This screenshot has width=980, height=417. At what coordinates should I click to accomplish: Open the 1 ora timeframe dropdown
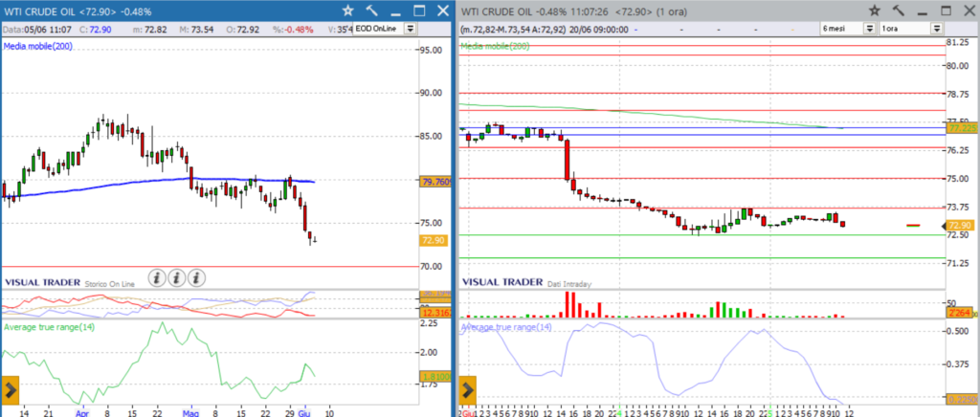click(936, 28)
